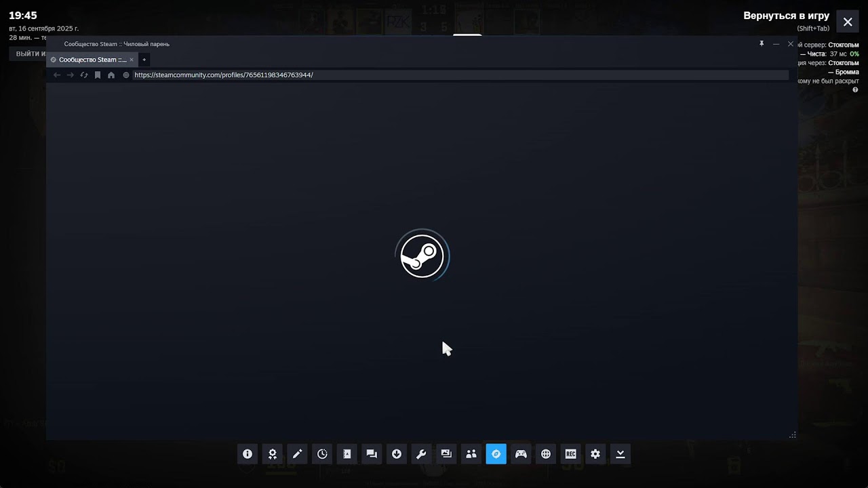Viewport: 868px width, 488px height.
Task: Click the globe site info icon
Action: (x=126, y=75)
